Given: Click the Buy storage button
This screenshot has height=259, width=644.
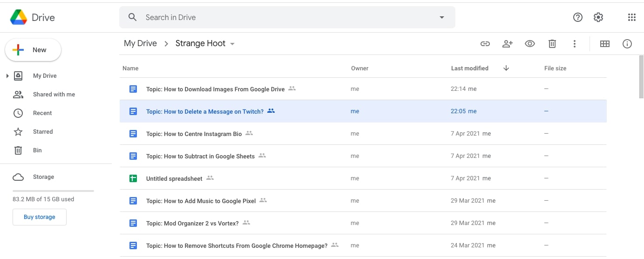Looking at the screenshot, I should [40, 217].
